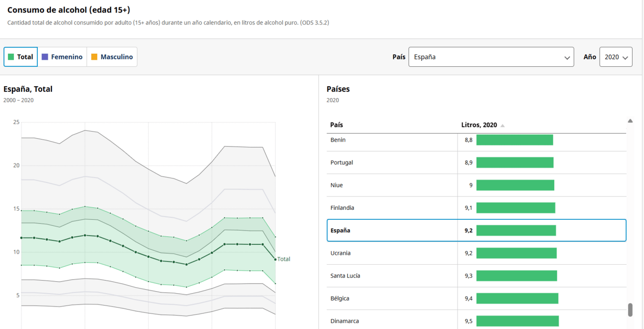Click the green bar for Finlandia
Image resolution: width=644 pixels, height=329 pixels.
pyautogui.click(x=515, y=208)
